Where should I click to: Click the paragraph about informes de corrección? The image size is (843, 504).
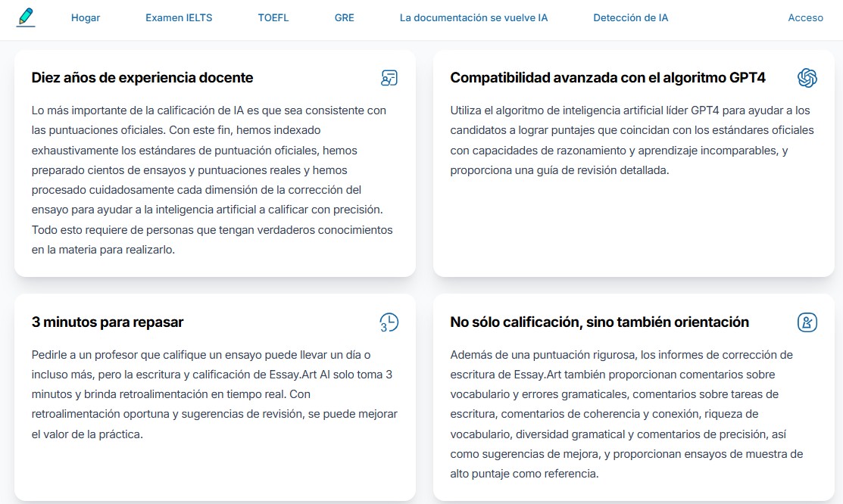click(626, 414)
